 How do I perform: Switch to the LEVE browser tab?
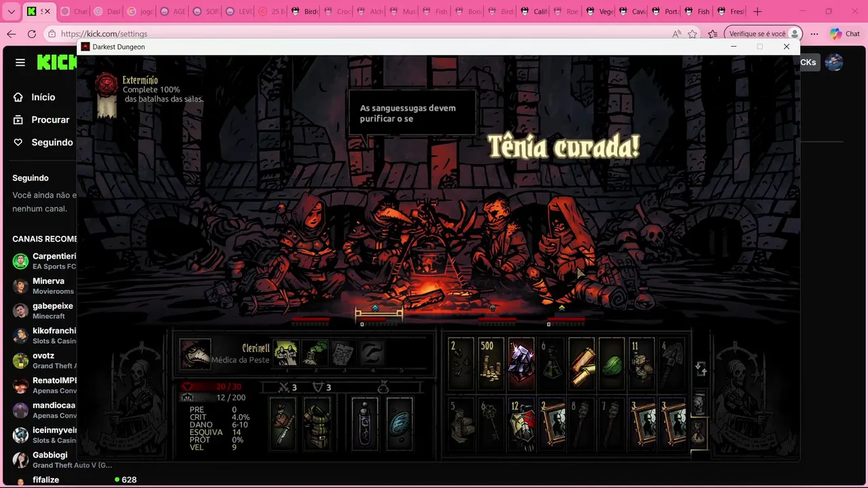point(238,12)
